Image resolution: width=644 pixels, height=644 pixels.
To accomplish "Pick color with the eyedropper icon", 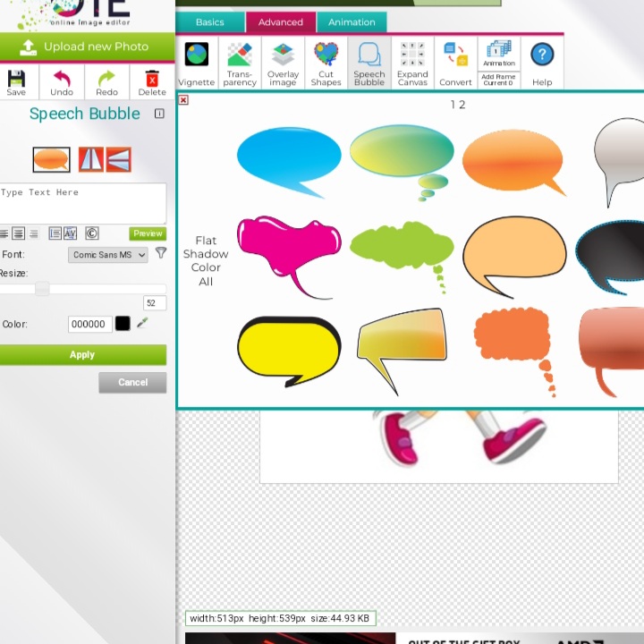I will coord(142,324).
